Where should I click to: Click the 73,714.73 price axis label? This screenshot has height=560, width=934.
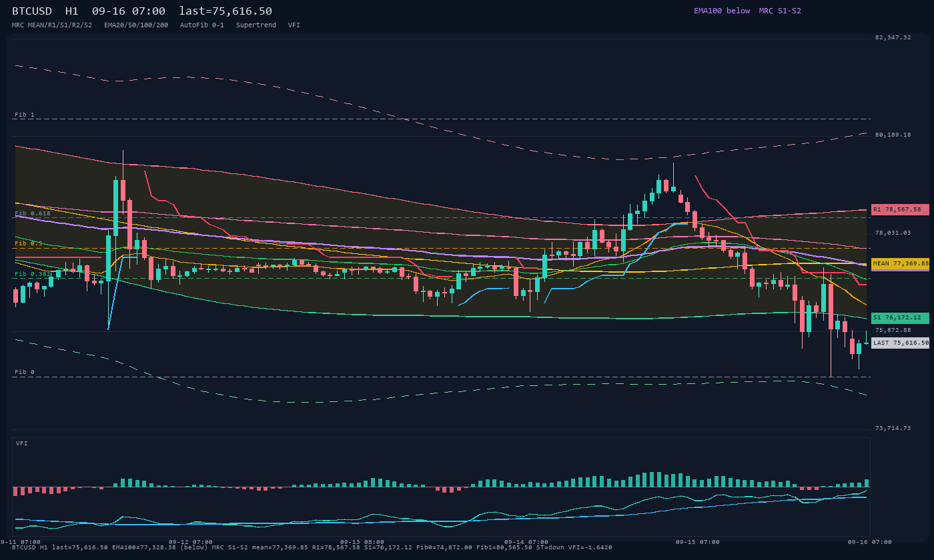click(893, 428)
